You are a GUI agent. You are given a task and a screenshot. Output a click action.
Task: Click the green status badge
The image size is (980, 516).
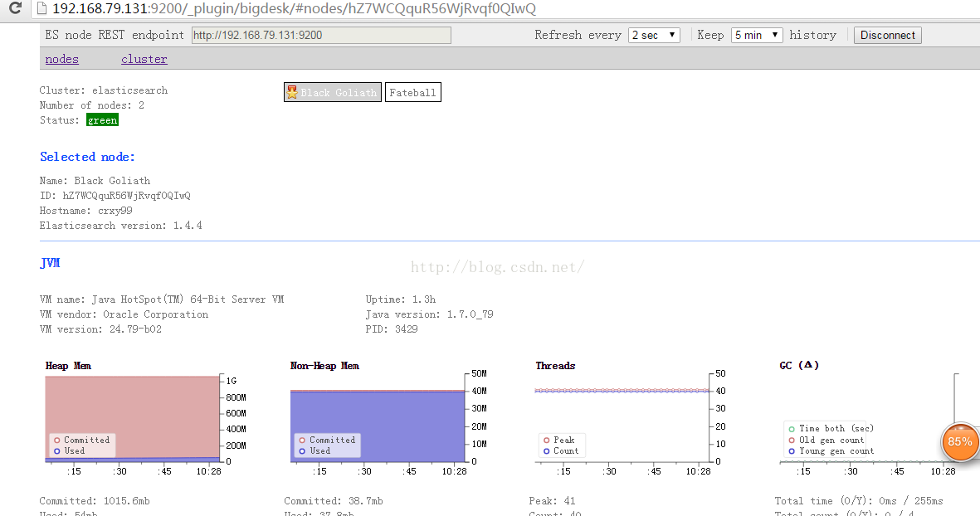tap(103, 120)
